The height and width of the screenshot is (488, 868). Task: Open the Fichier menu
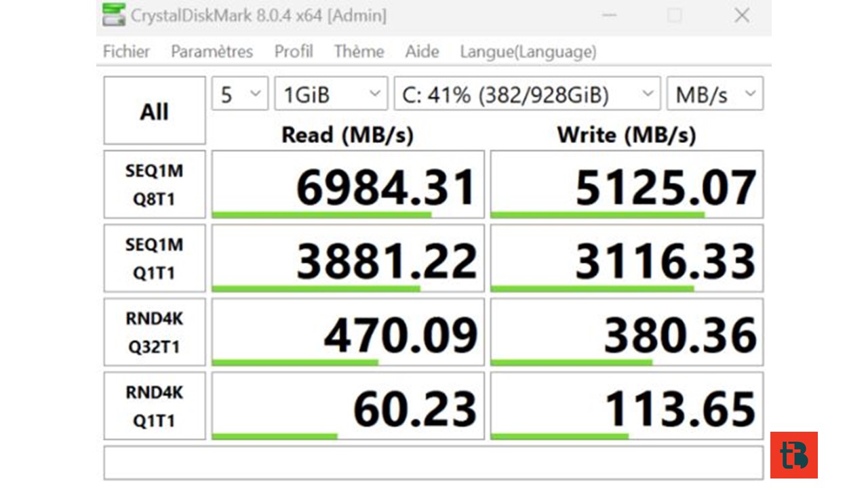(126, 52)
